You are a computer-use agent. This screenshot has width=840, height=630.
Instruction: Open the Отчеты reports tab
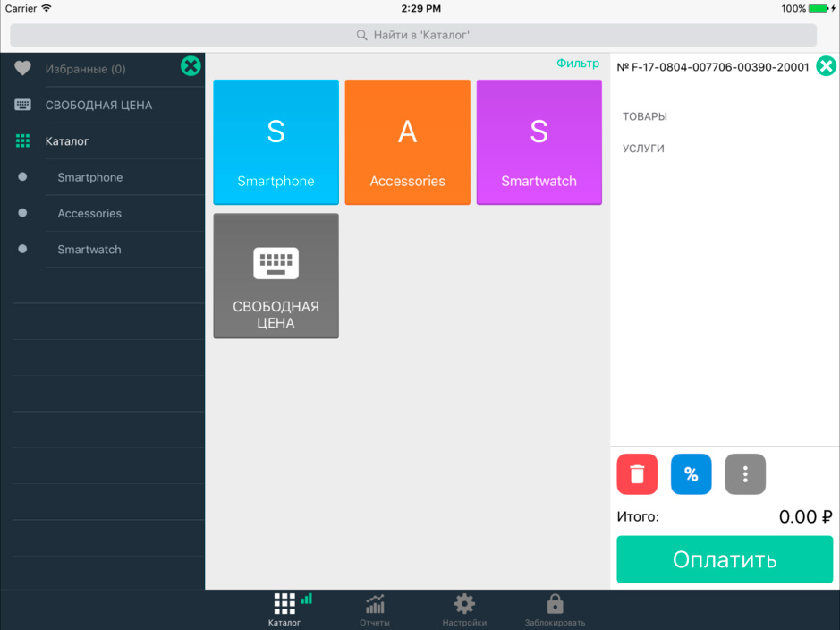coord(375,610)
